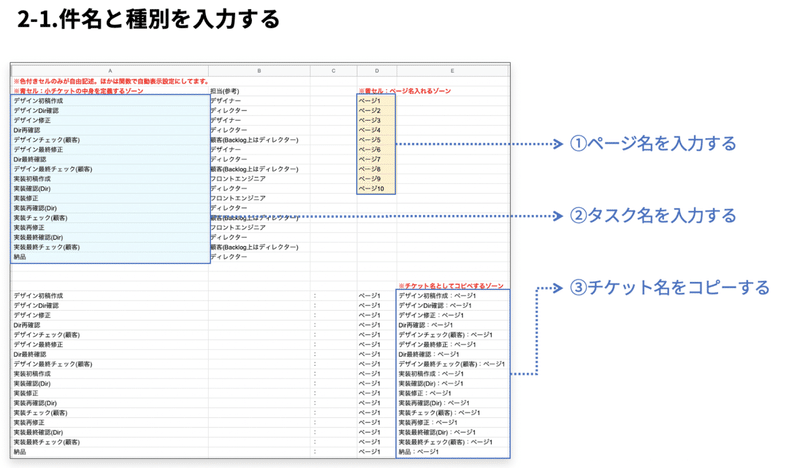Select 実装再修正 in the light-blue zone
The image size is (800, 468).
click(x=110, y=228)
